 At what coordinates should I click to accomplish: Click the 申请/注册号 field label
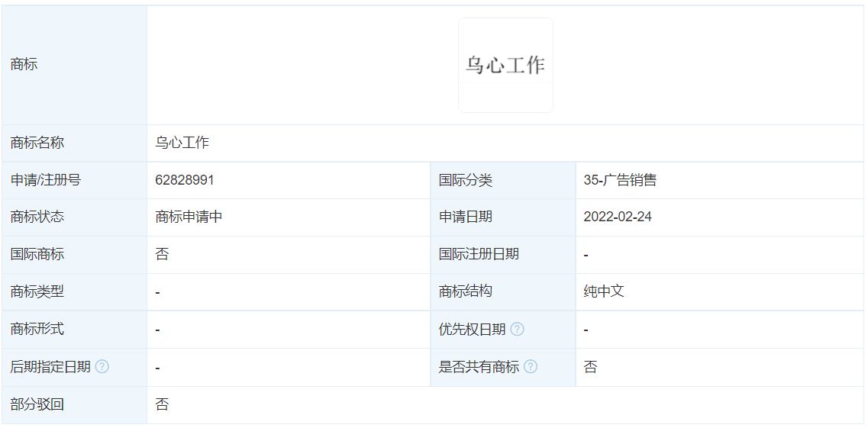click(x=45, y=180)
